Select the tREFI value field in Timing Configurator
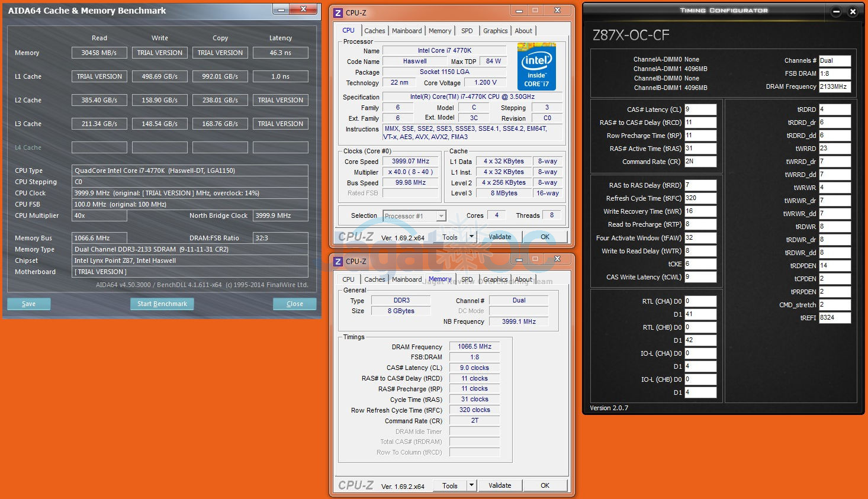The width and height of the screenshot is (868, 499). pyautogui.click(x=835, y=318)
